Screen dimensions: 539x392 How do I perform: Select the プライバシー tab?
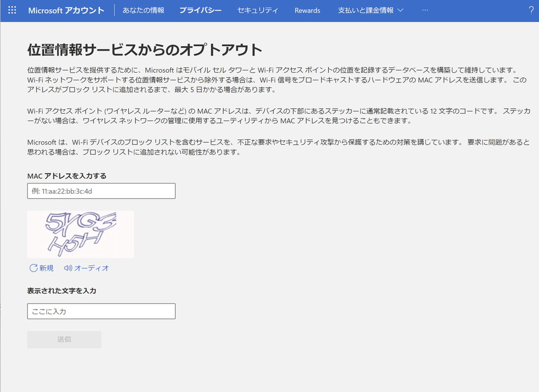point(201,10)
